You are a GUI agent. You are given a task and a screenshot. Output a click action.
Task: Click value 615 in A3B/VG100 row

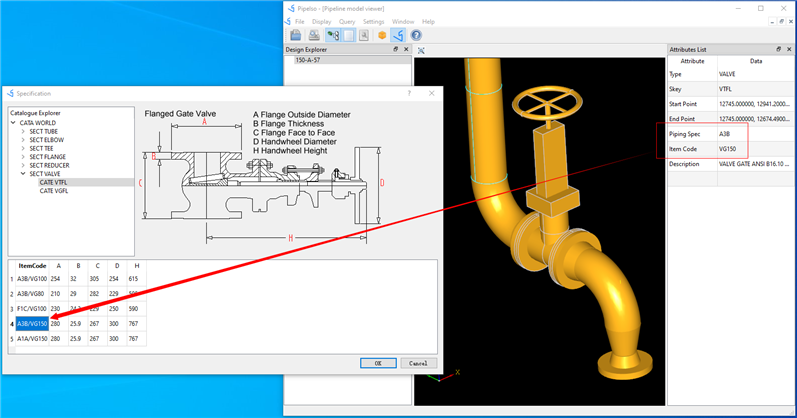pos(137,279)
